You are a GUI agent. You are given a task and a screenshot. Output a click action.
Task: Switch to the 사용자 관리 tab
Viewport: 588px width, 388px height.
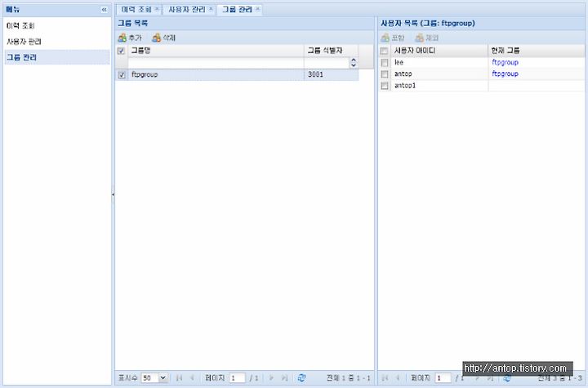pyautogui.click(x=187, y=9)
